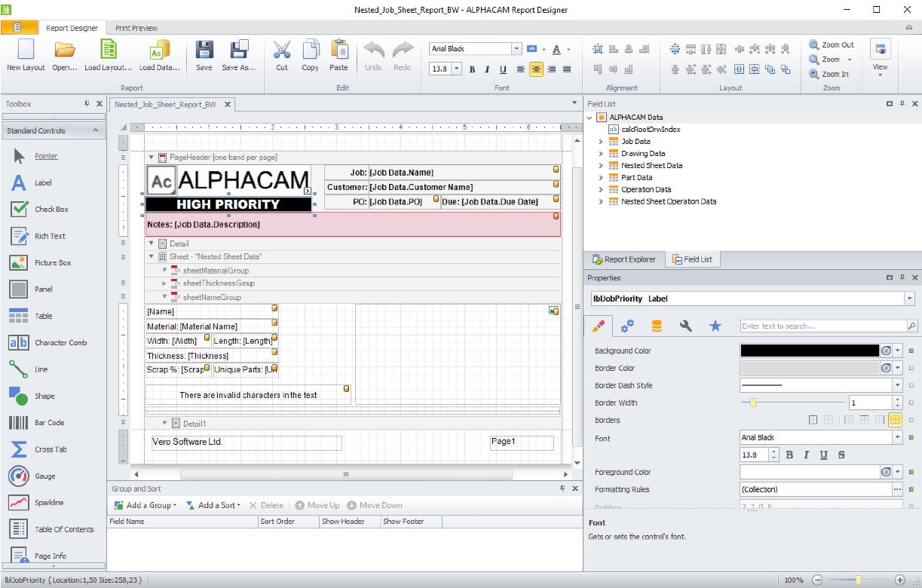Select the Report Designer ribbon tab
The height and width of the screenshot is (588, 922).
(x=72, y=28)
